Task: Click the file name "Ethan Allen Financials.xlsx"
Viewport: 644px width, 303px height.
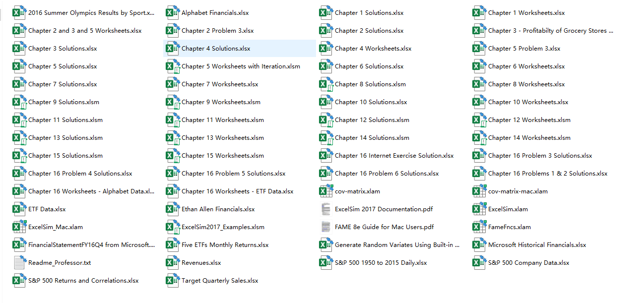Action: [x=218, y=209]
